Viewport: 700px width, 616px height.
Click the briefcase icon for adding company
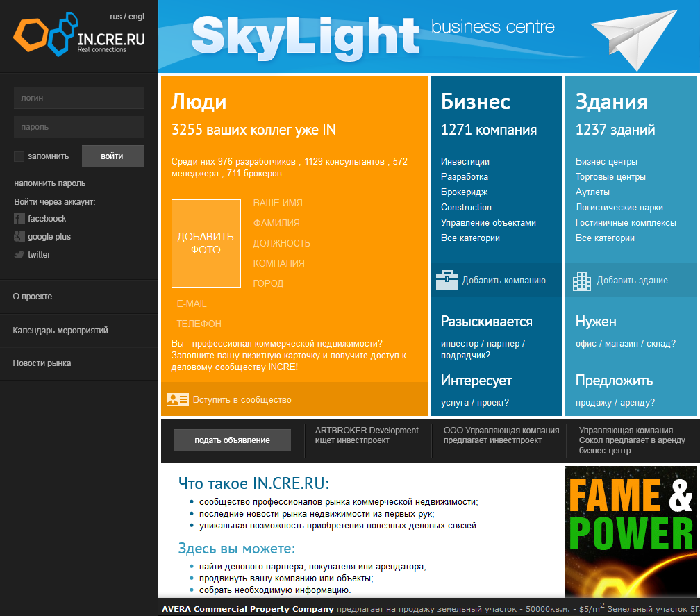[x=447, y=280]
